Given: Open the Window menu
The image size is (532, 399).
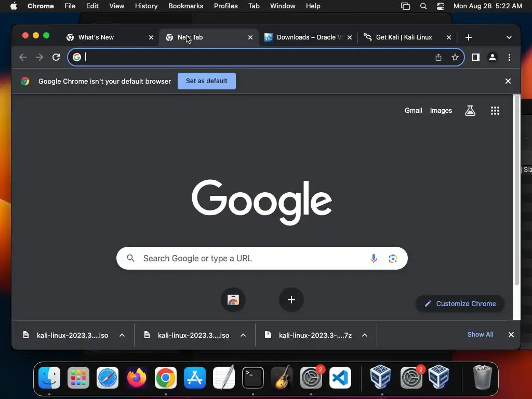Looking at the screenshot, I should coord(283,6).
